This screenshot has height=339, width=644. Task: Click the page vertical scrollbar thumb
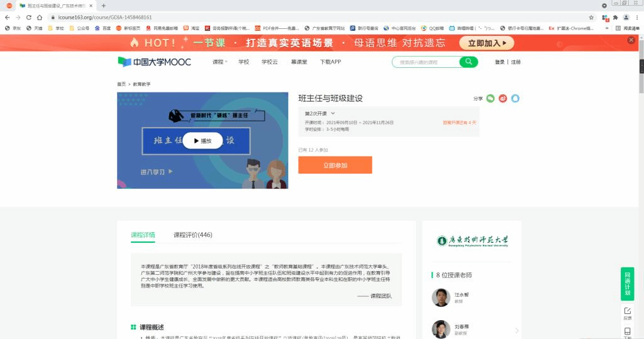coord(641,67)
